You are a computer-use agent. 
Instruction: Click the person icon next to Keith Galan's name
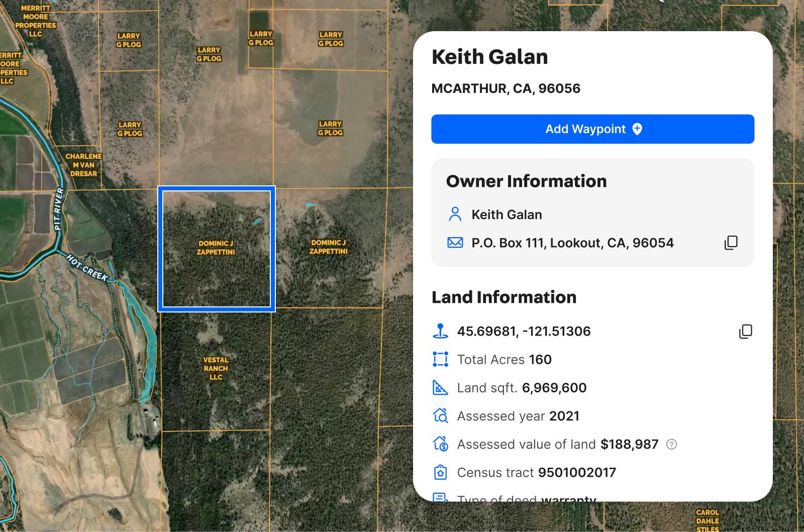(x=455, y=214)
